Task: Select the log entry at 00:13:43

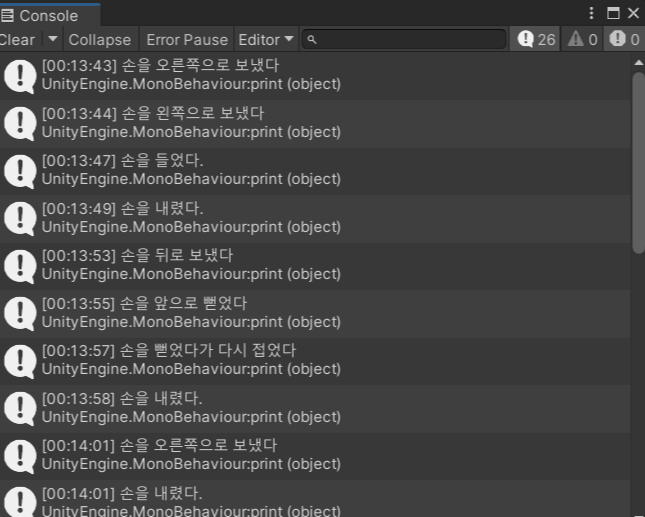Action: point(315,75)
